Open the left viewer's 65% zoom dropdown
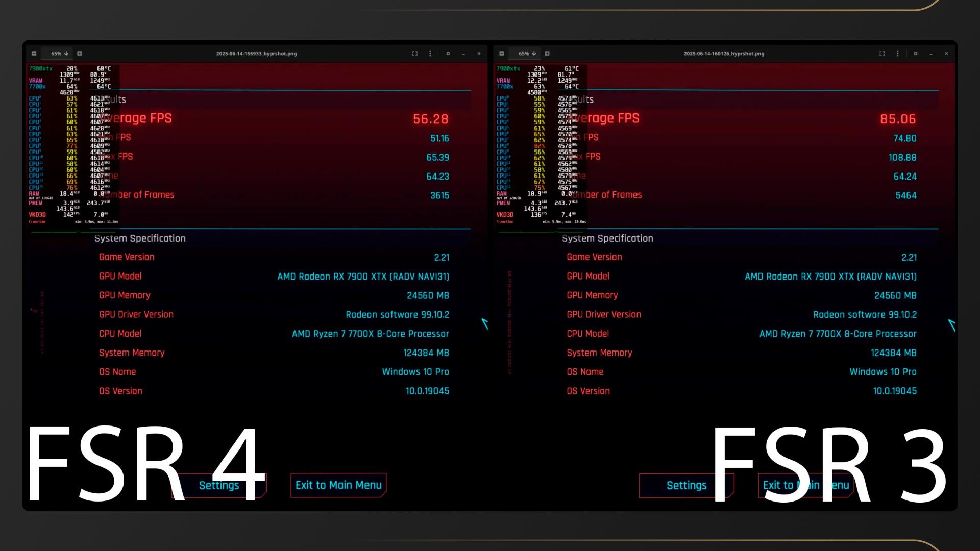980x551 pixels. coord(59,54)
